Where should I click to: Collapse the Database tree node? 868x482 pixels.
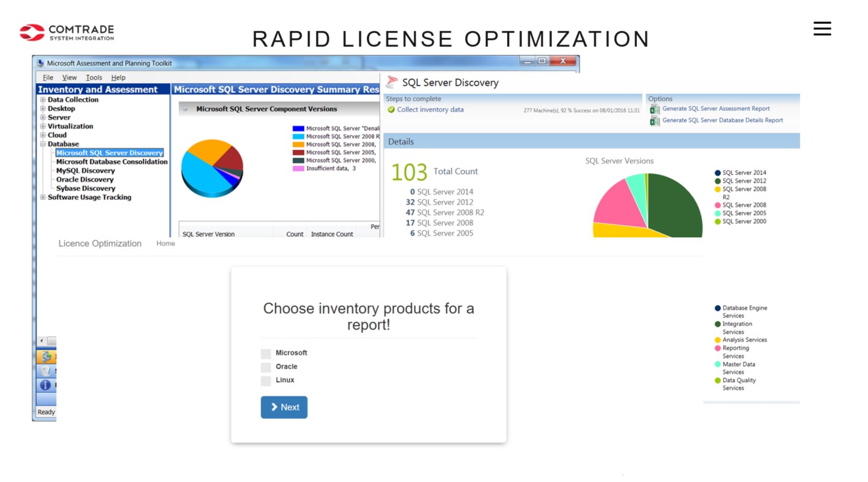[x=43, y=144]
